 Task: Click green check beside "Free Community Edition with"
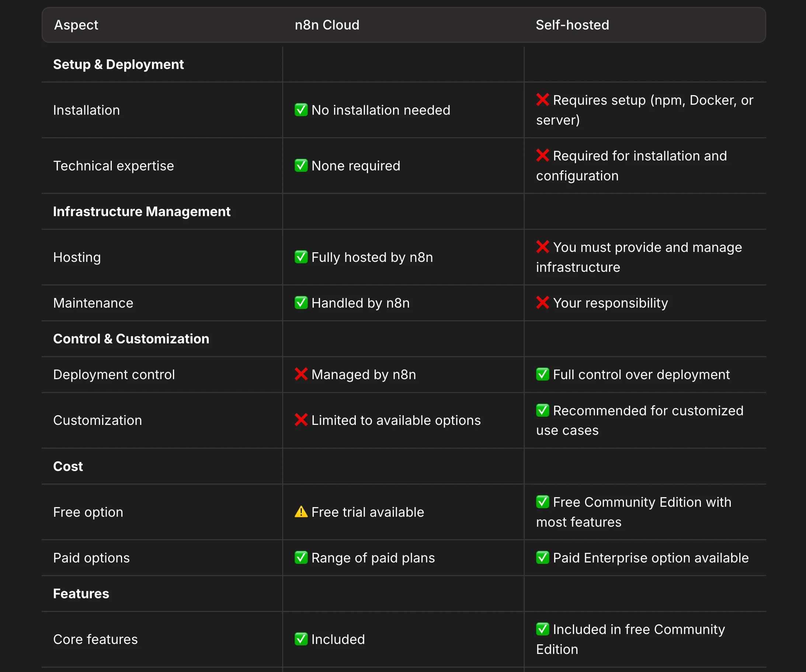point(542,502)
